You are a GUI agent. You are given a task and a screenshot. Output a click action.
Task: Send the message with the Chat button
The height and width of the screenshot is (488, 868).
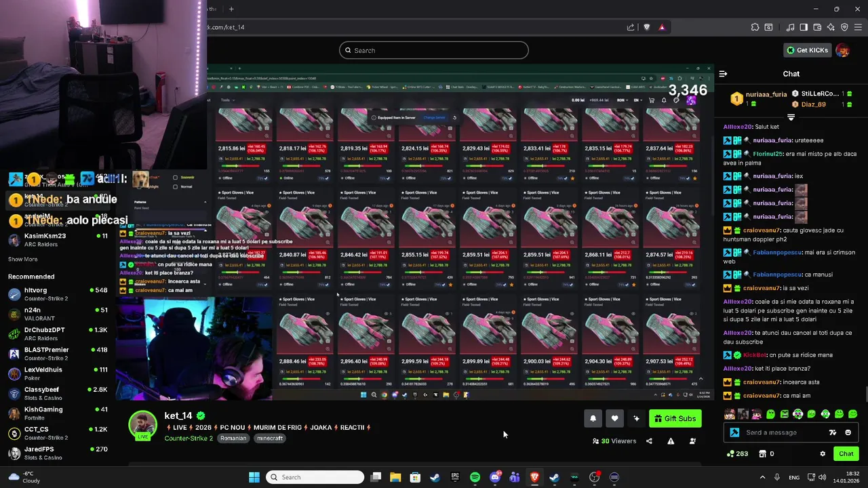(846, 453)
